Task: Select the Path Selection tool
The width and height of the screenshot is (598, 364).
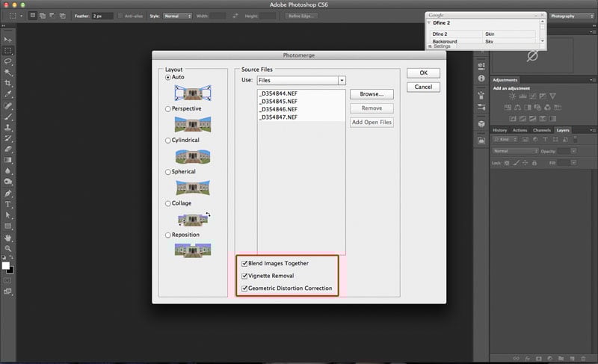Action: tap(7, 215)
